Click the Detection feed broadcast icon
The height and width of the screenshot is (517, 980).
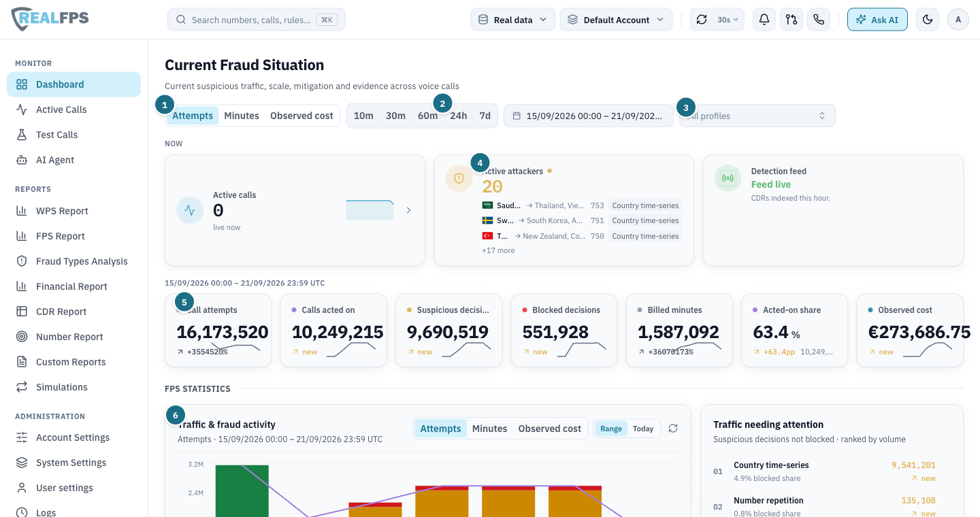click(728, 178)
